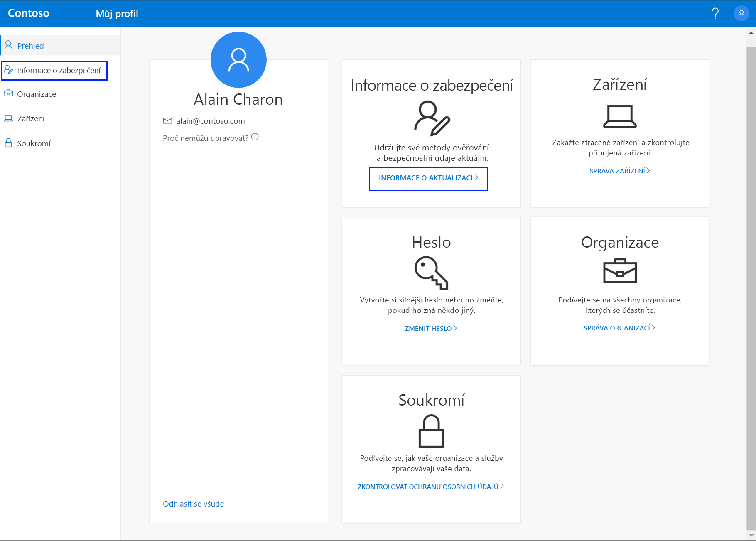Click the Soukromí lock icon in sidebar

point(8,143)
